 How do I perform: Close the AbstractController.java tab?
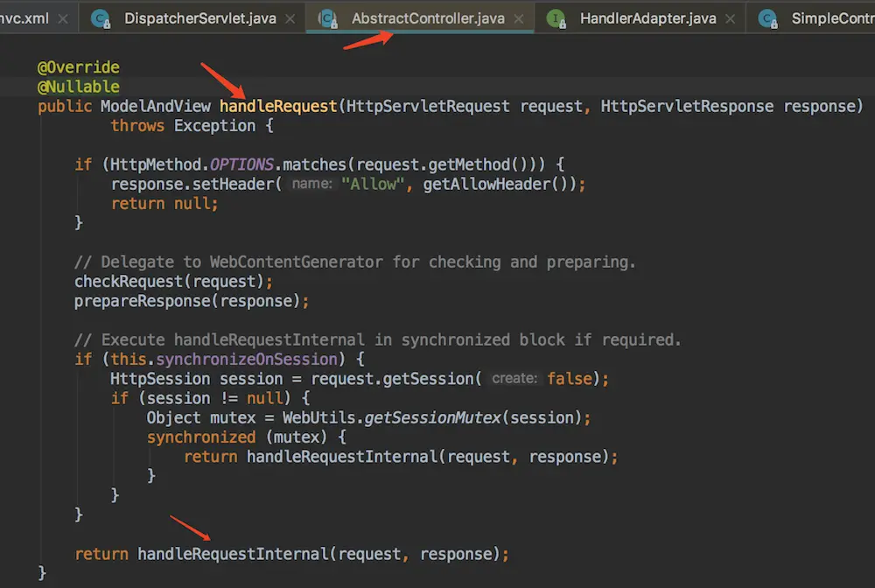520,18
